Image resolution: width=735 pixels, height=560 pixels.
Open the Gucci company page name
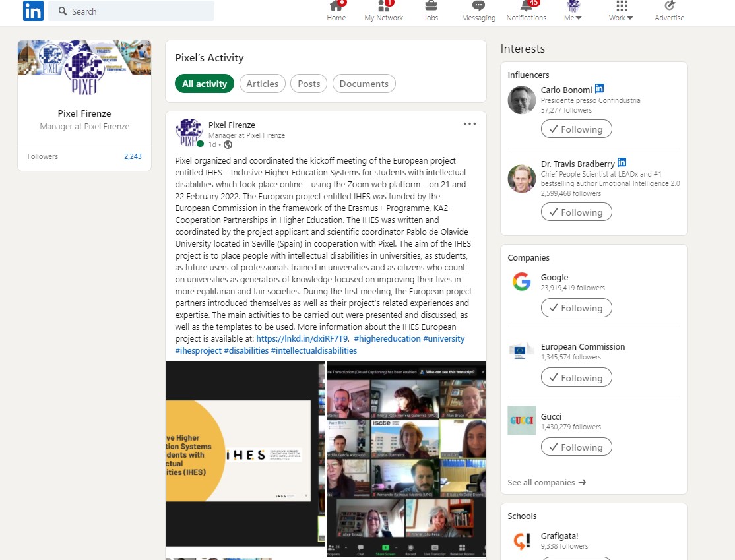(x=551, y=417)
